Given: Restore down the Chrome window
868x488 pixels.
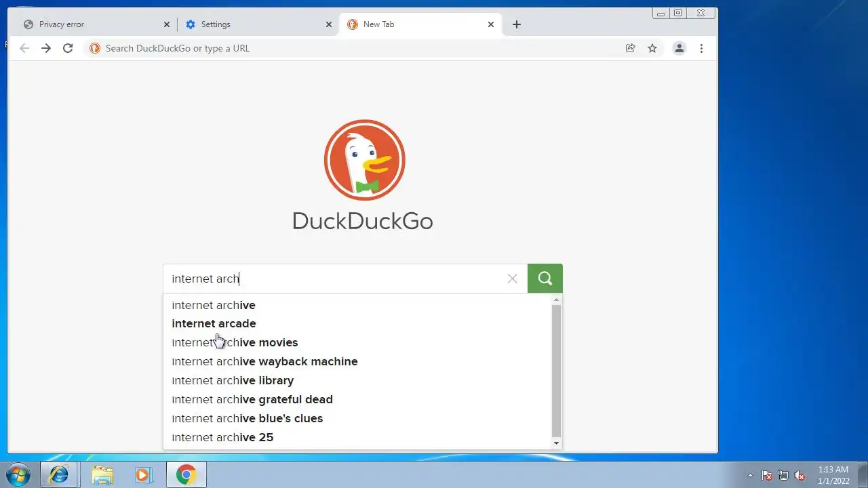Looking at the screenshot, I should tap(678, 13).
